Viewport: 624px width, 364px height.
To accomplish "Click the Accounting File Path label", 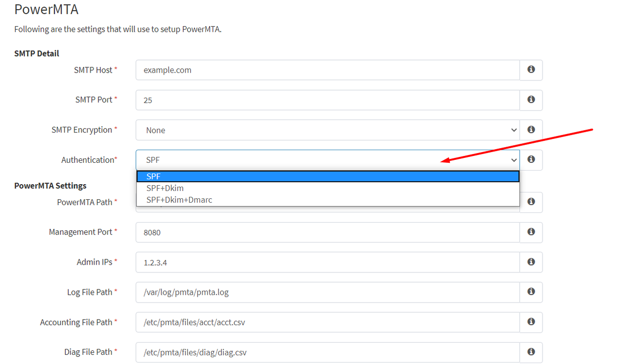I will click(x=79, y=322).
